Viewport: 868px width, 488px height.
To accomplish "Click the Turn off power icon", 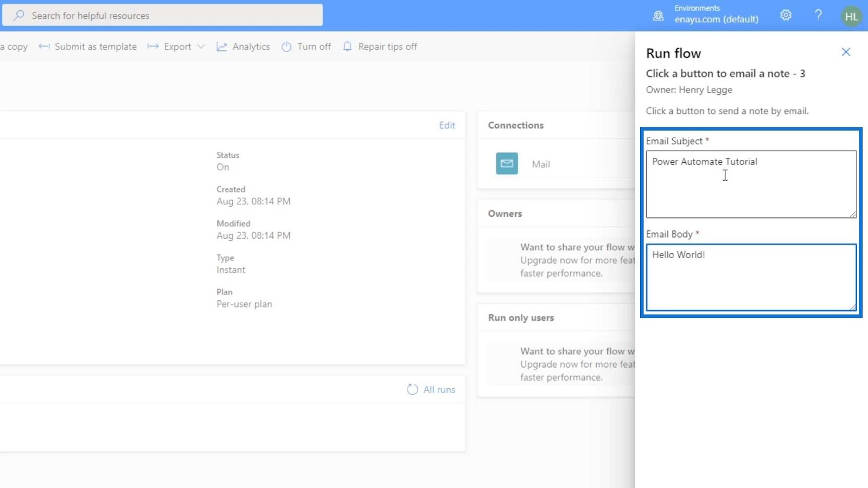I will point(286,47).
